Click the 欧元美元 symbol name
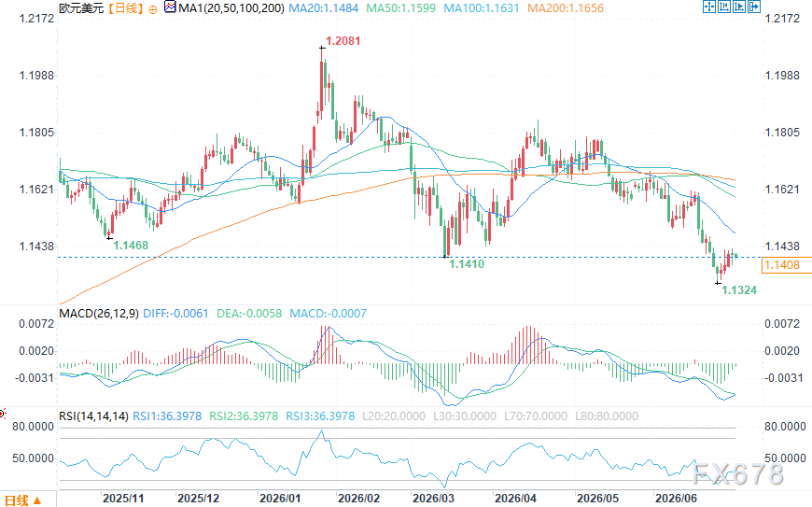 (81, 8)
